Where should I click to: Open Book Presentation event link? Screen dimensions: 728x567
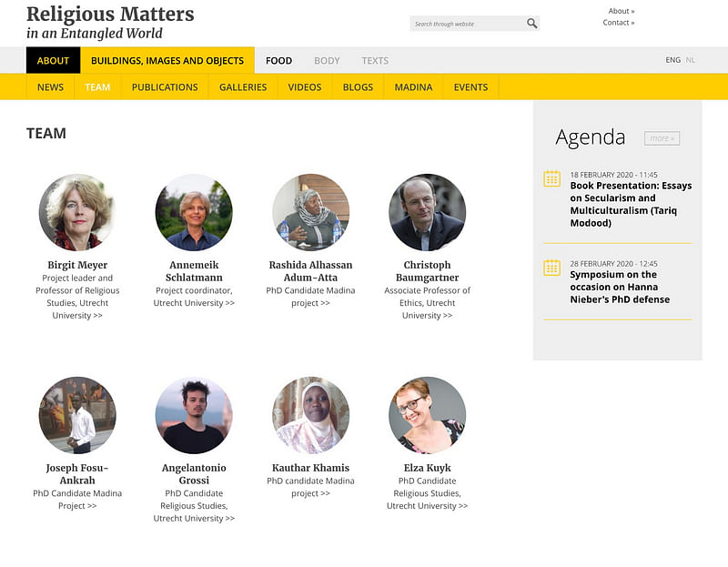click(x=631, y=197)
